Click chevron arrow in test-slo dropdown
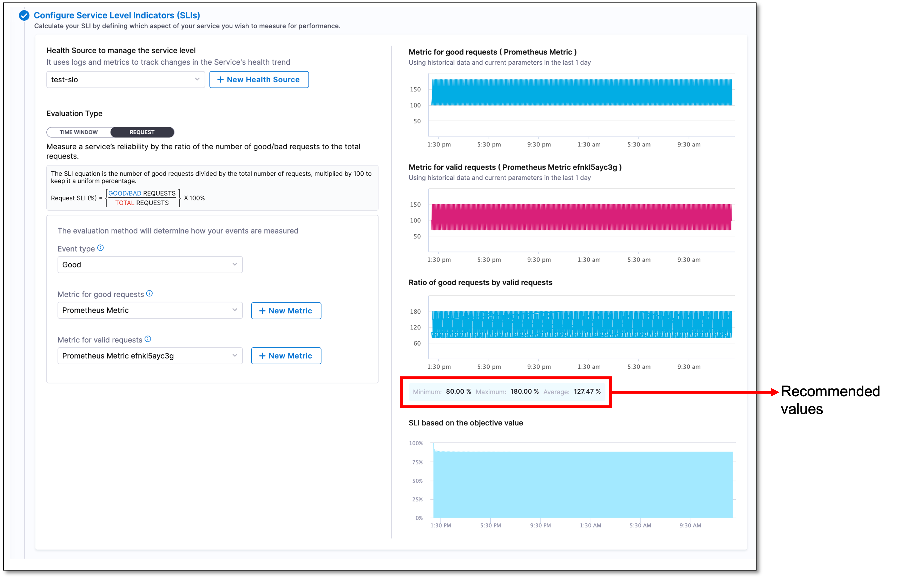This screenshot has height=579, width=924. coord(197,79)
